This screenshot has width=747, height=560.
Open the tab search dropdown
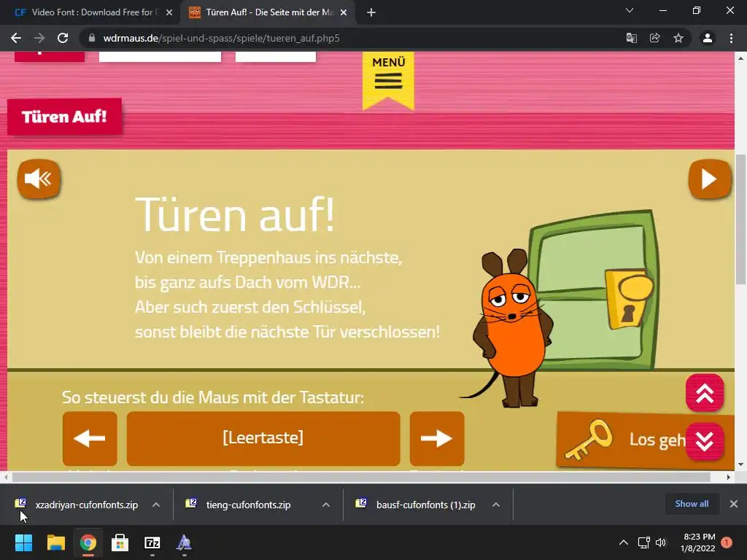(630, 10)
